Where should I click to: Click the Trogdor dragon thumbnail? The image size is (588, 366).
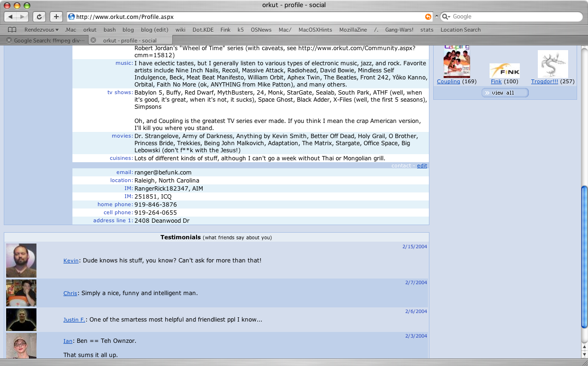coord(553,64)
